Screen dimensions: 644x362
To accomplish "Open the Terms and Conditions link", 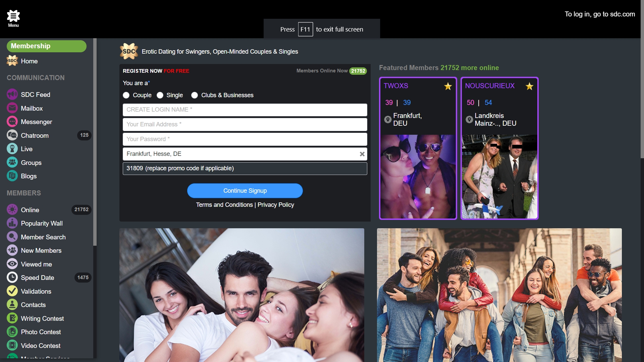I will 224,205.
